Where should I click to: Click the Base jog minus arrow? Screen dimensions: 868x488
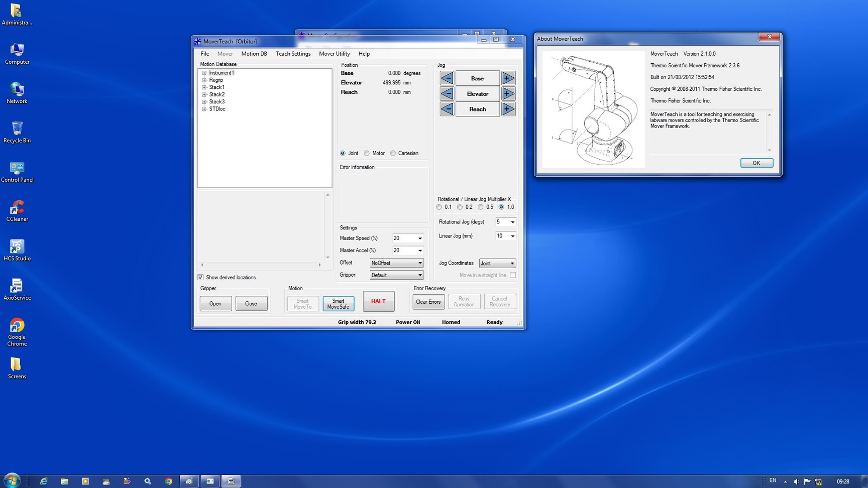pyautogui.click(x=447, y=78)
